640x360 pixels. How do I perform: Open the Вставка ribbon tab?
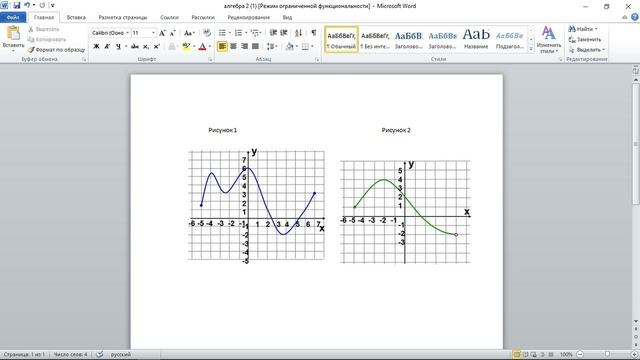tap(76, 18)
